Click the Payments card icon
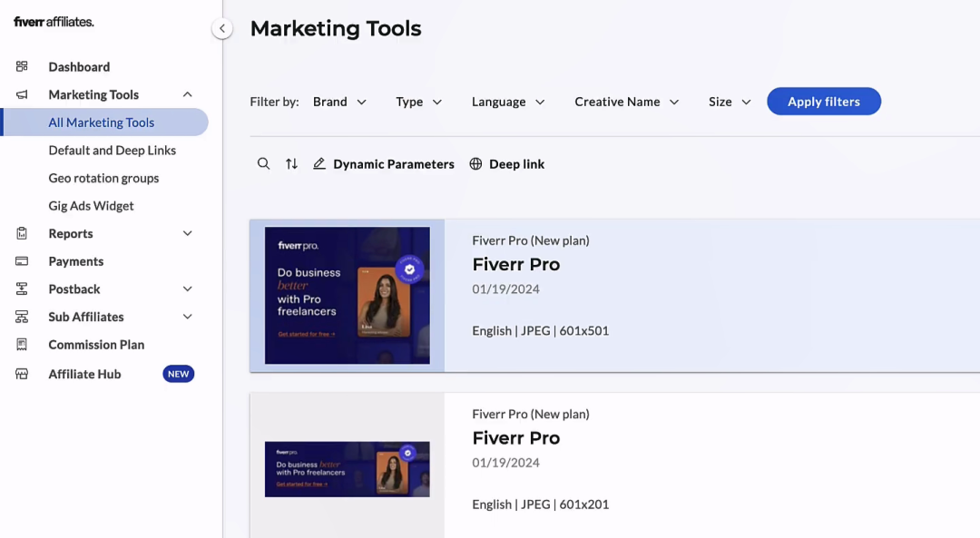Screen dimensions: 980x538 (22, 261)
